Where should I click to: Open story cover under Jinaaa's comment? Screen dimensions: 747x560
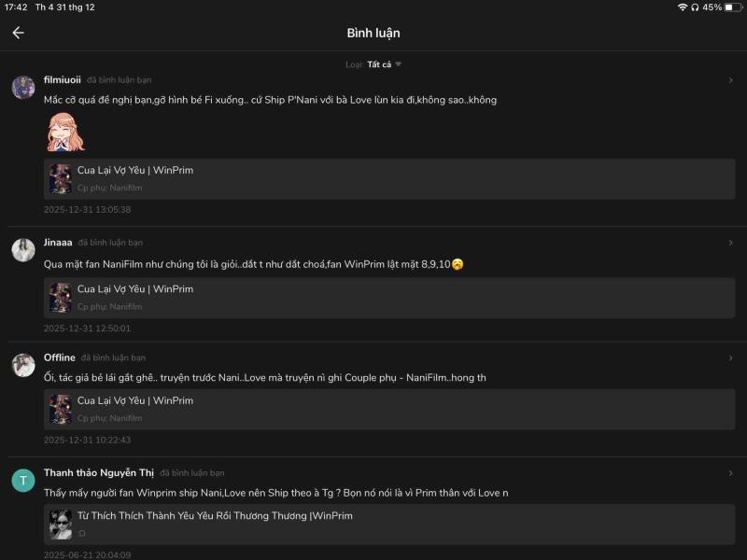click(x=61, y=297)
